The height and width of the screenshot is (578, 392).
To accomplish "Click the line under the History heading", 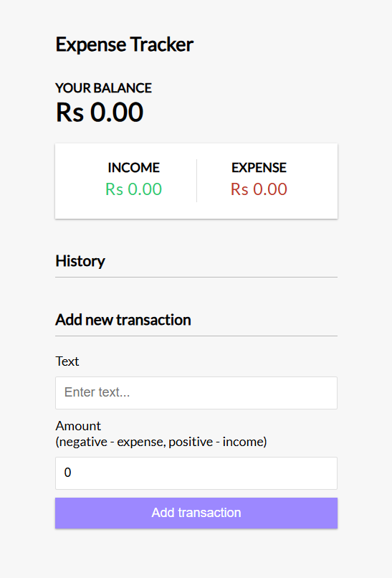I will pyautogui.click(x=196, y=278).
